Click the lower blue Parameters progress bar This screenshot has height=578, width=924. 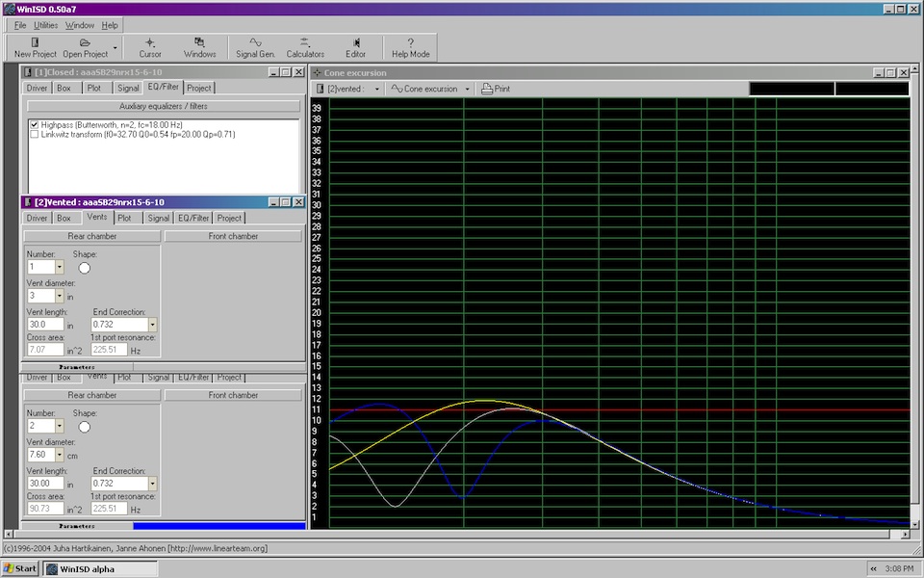click(219, 526)
